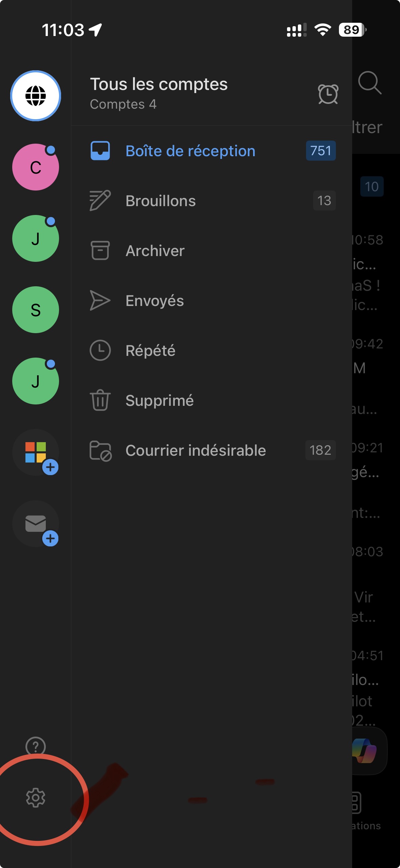
Task: Tap the help question mark icon
Action: (x=36, y=746)
